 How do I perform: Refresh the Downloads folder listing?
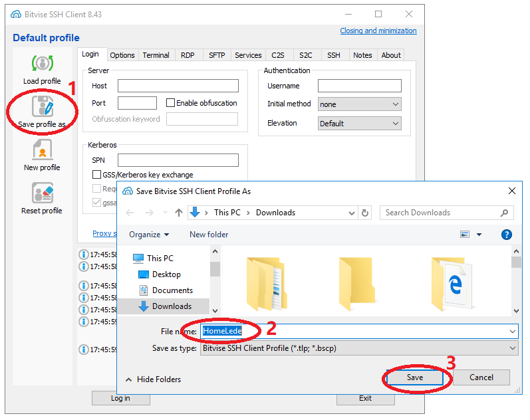click(x=364, y=213)
